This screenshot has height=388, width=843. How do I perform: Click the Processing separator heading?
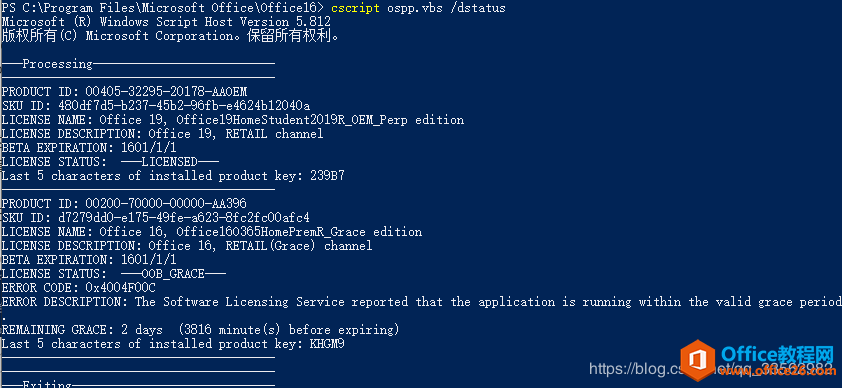pos(138,64)
